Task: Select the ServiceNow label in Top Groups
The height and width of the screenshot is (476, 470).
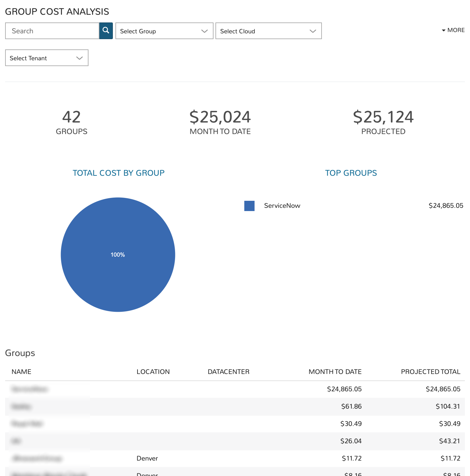Action: coord(282,206)
